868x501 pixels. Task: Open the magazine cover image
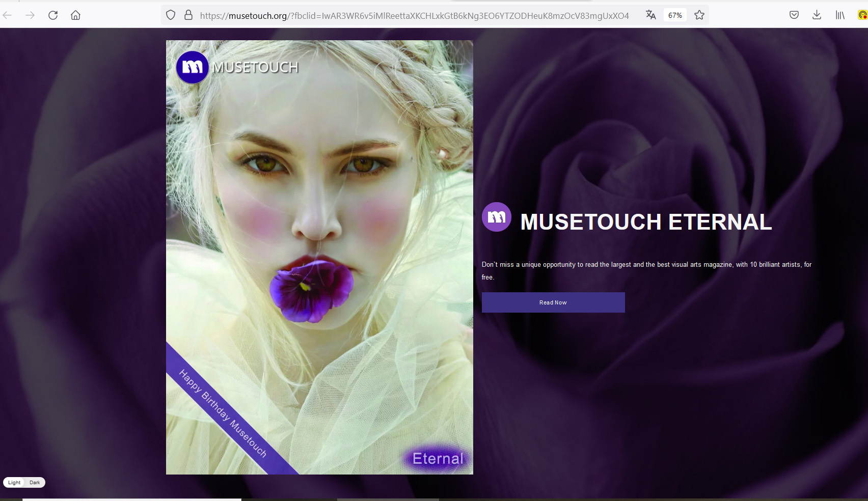(x=319, y=257)
